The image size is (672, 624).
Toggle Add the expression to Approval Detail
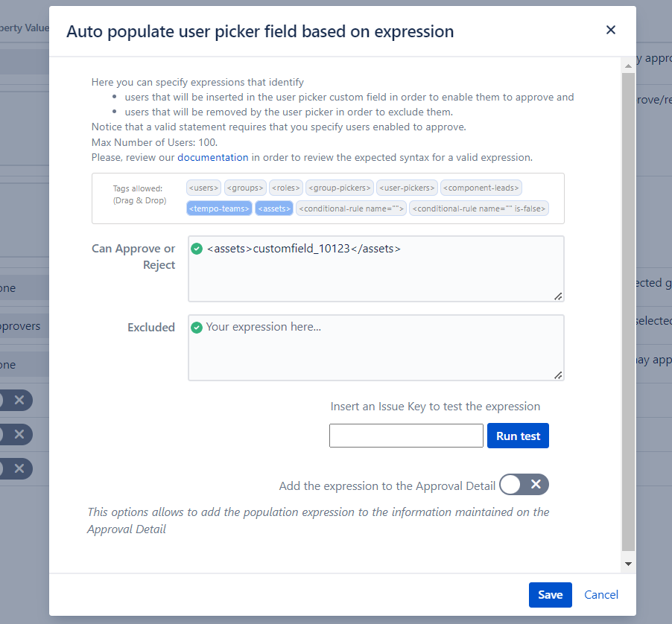(x=524, y=485)
